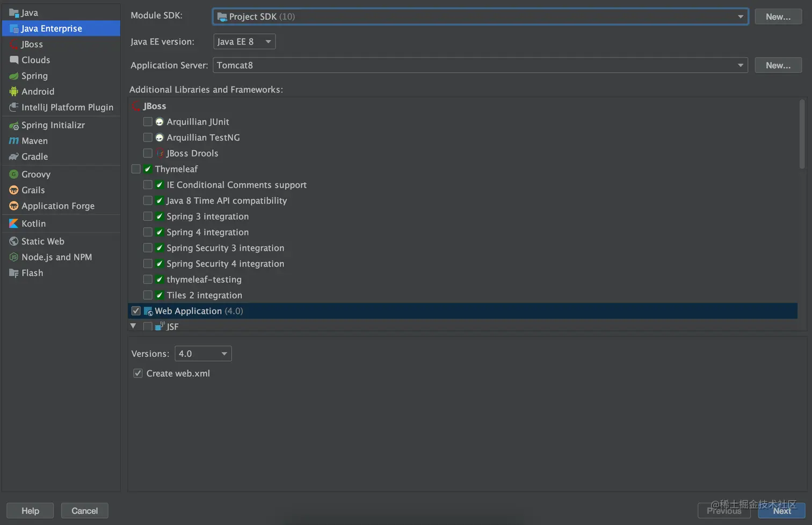The image size is (812, 525).
Task: Open the Module SDK dropdown
Action: tap(480, 17)
